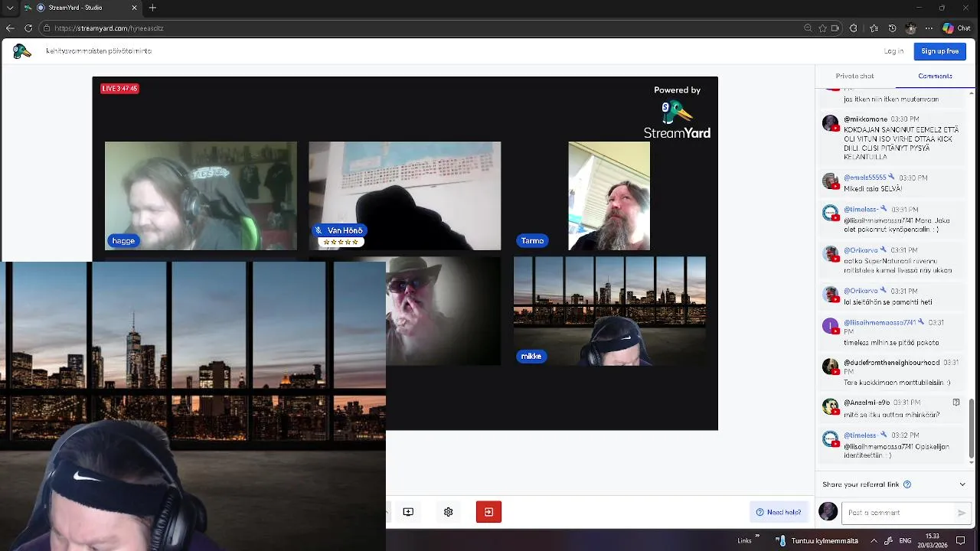The height and width of the screenshot is (551, 980).
Task: Click @dudefromtheneighbourhood username in comments
Action: coord(891,363)
